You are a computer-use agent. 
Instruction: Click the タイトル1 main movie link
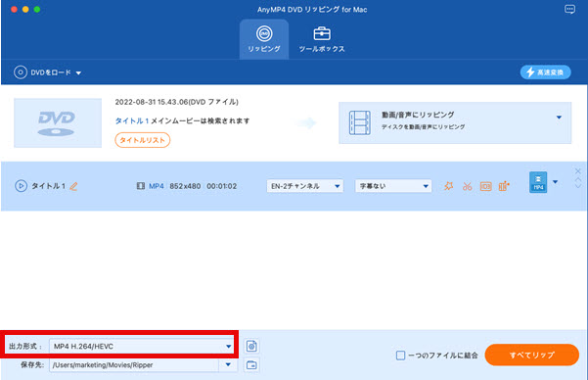pyautogui.click(x=132, y=120)
